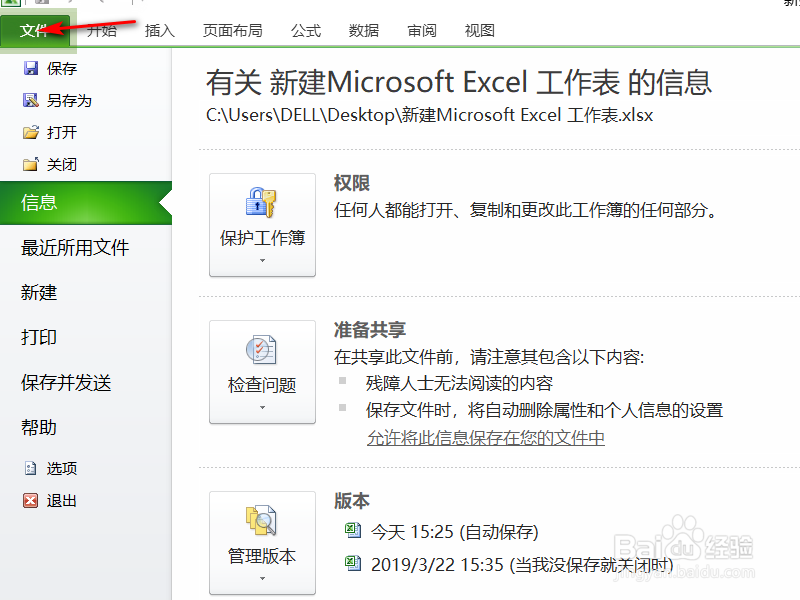
Task: Click the lock-and-key Protect Workbook icon
Action: [261, 202]
